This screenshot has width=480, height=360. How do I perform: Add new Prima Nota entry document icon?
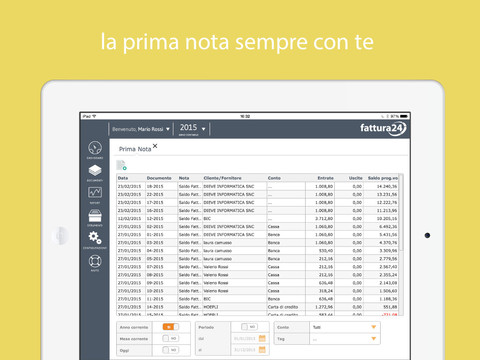click(x=121, y=165)
